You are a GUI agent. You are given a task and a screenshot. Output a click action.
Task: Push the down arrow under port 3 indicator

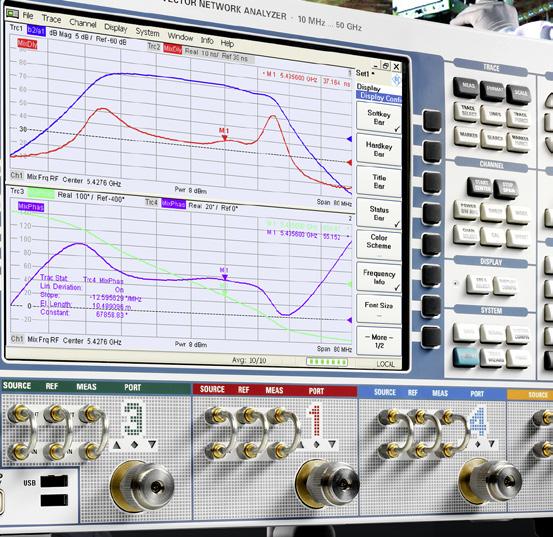[x=152, y=444]
